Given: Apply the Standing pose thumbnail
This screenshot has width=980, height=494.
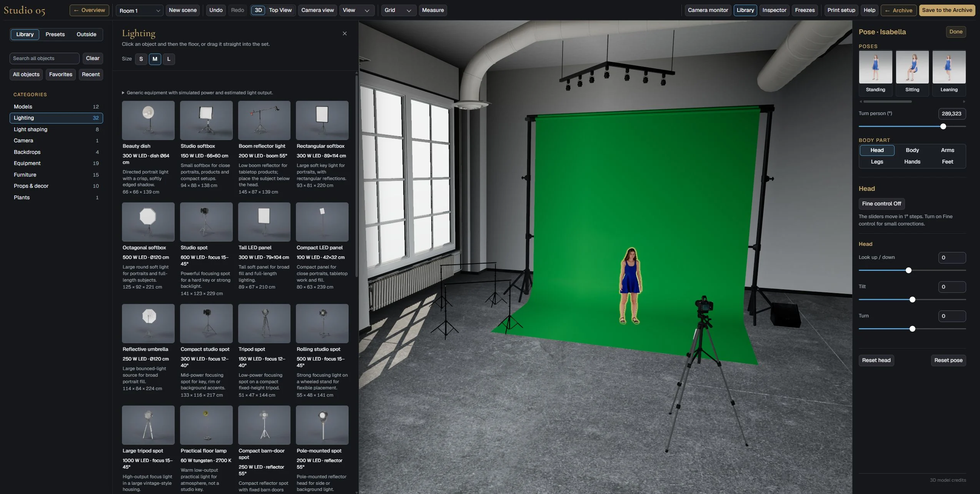Looking at the screenshot, I should [875, 67].
